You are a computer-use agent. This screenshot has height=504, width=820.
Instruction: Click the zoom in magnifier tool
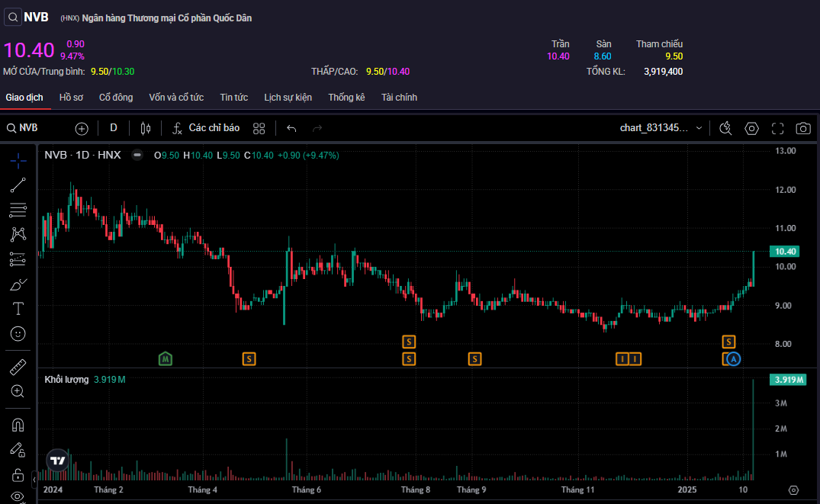(18, 391)
